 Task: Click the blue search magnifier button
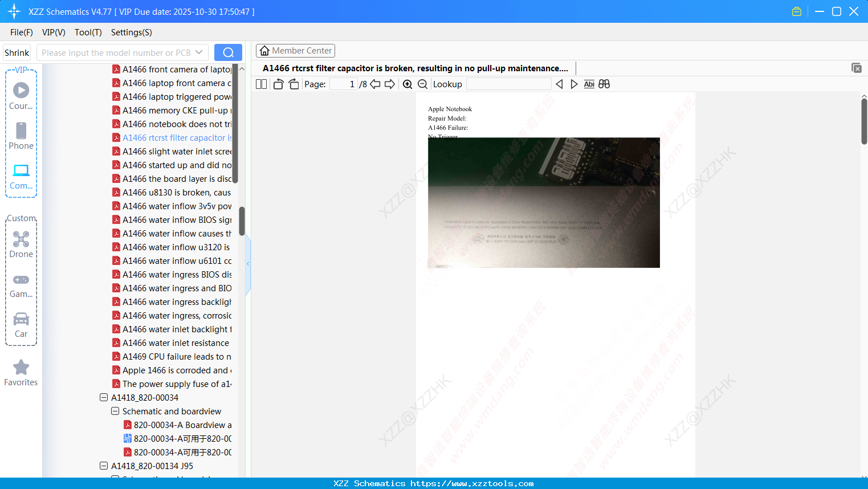(x=228, y=52)
